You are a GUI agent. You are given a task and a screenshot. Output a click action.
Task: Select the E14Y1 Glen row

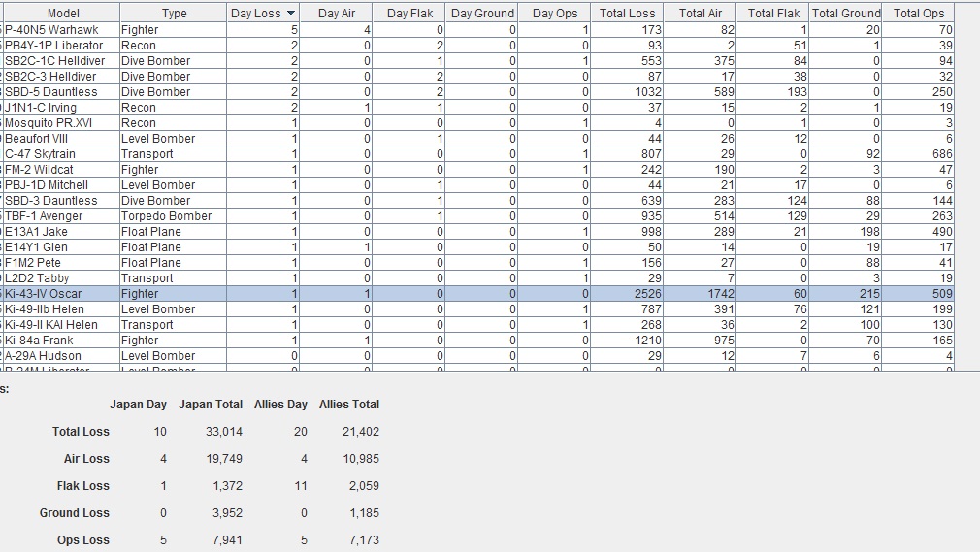[x=478, y=247]
